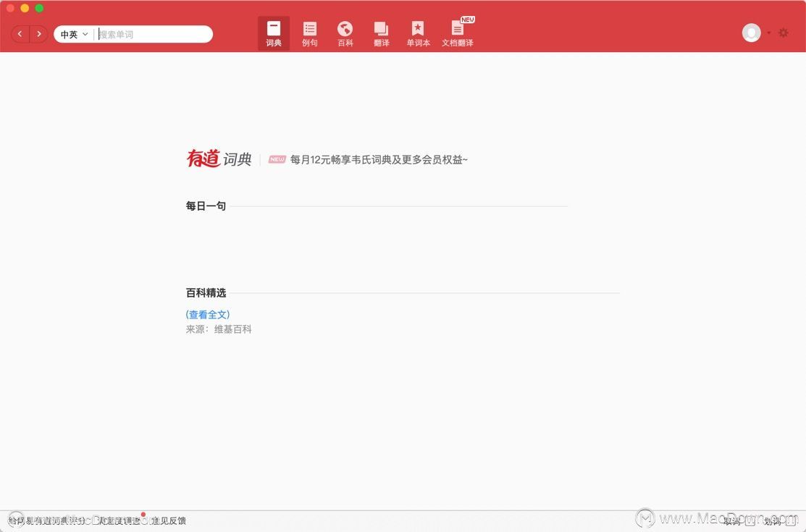Switch to the 翻译 translation tab
The height and width of the screenshot is (532, 806).
click(x=382, y=33)
